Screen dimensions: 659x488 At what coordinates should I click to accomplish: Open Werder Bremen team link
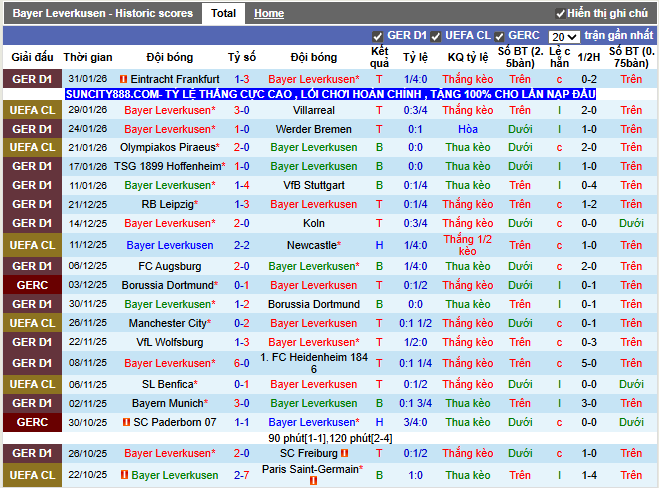point(314,129)
